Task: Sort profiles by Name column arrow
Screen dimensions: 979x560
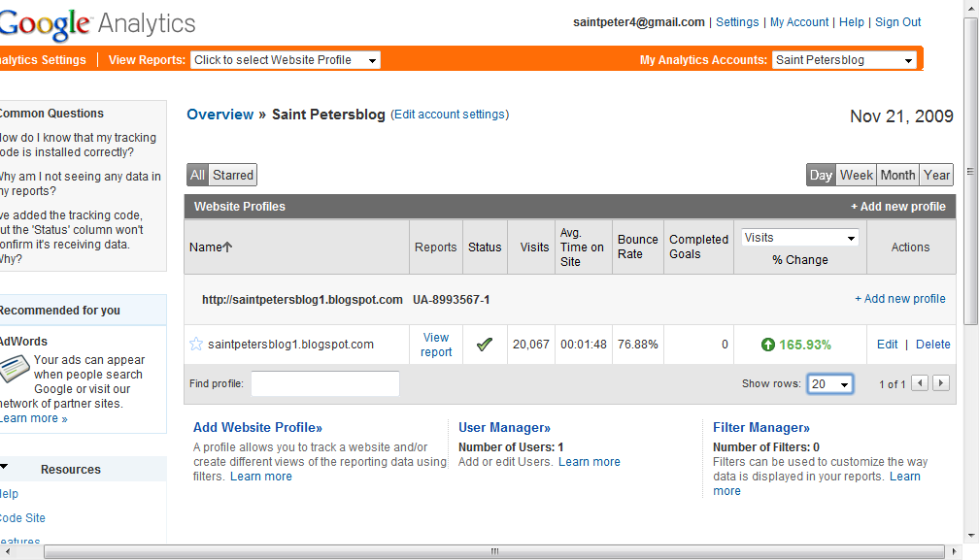Action: [227, 247]
